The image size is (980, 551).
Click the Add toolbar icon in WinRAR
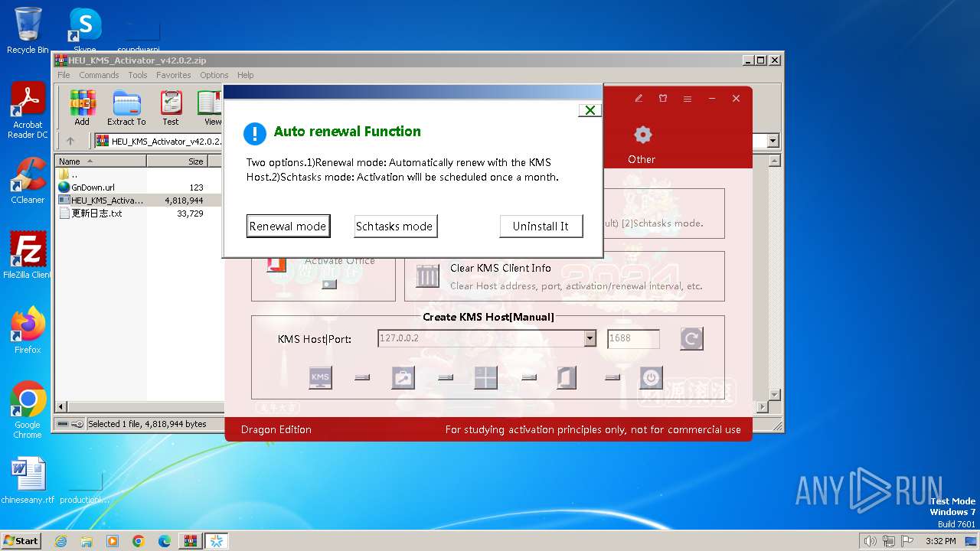[x=82, y=108]
